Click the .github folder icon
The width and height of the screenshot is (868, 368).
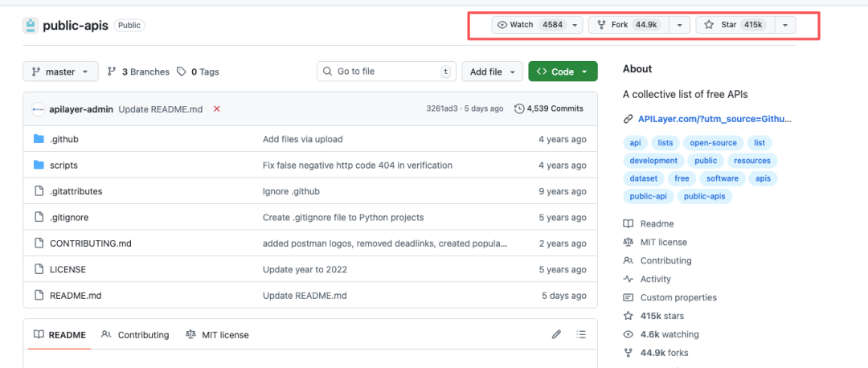(x=39, y=139)
